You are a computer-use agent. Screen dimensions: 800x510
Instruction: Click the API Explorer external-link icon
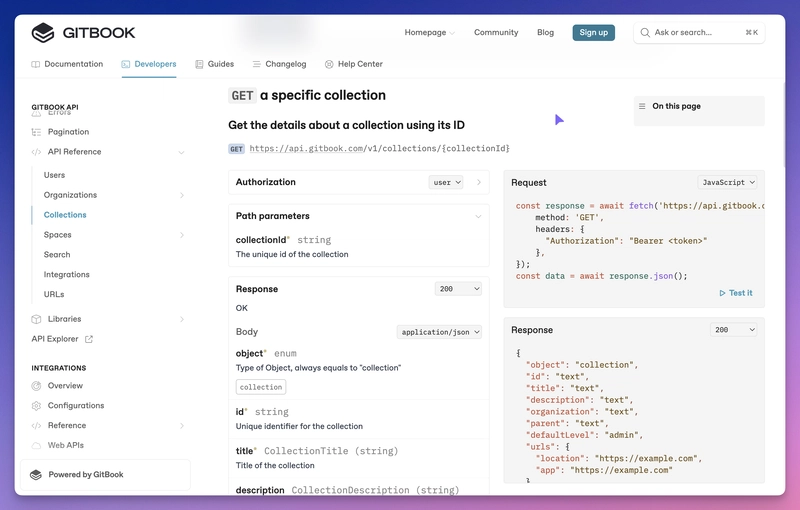click(89, 339)
